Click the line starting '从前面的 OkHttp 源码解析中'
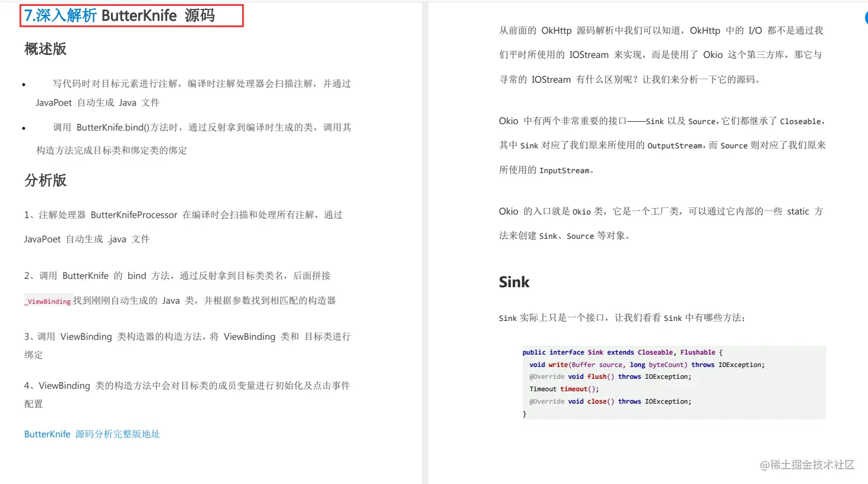The image size is (868, 484). [x=661, y=31]
